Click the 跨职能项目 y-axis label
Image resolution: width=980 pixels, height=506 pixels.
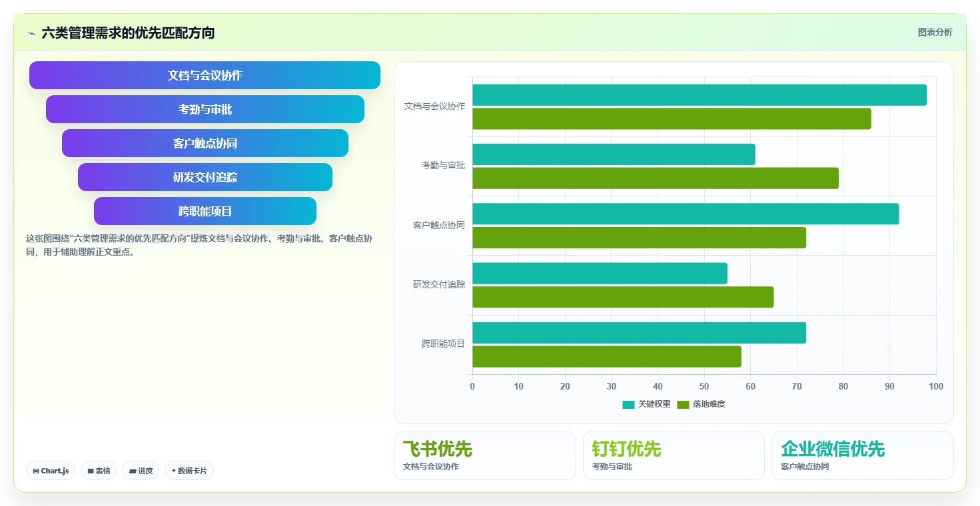443,344
